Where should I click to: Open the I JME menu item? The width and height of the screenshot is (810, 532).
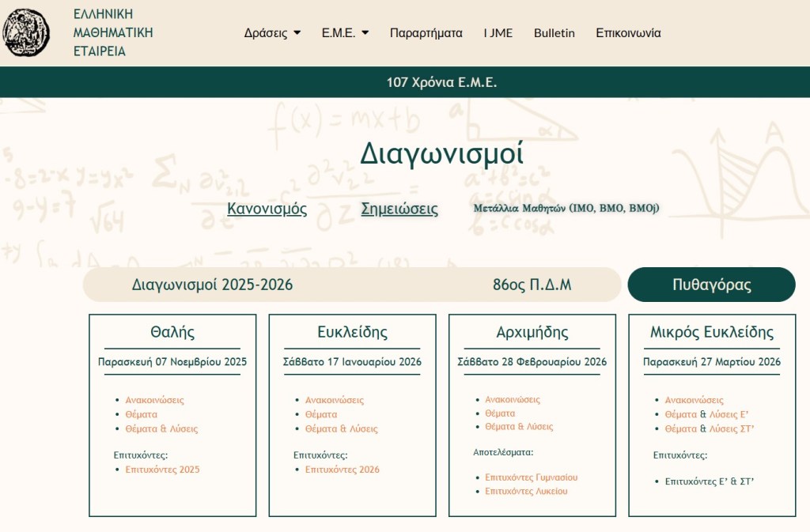[498, 33]
